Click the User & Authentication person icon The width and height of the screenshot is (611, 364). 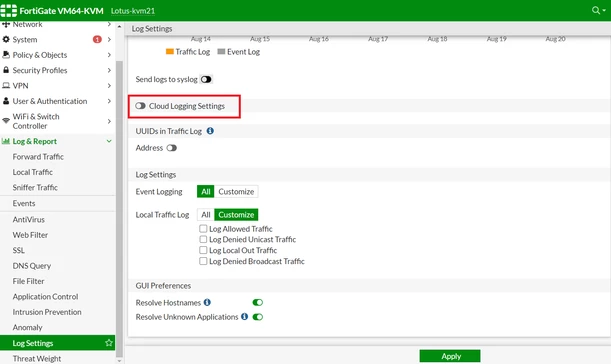click(6, 101)
